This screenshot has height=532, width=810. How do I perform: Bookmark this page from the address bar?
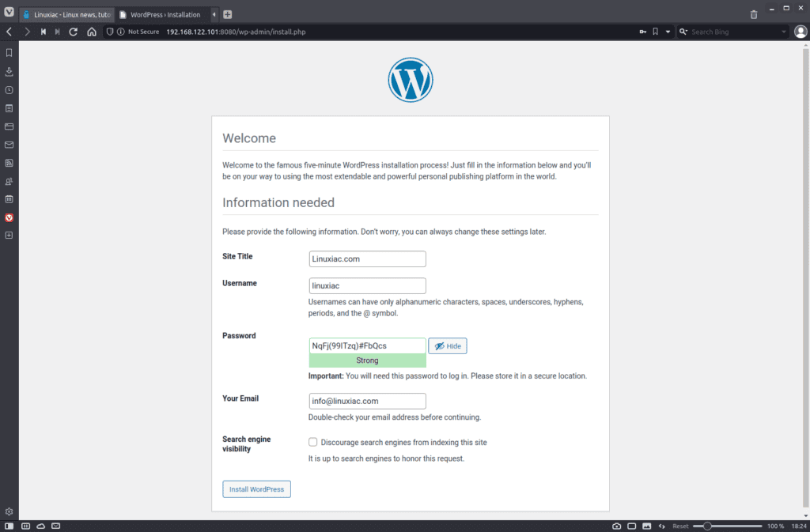pos(655,32)
